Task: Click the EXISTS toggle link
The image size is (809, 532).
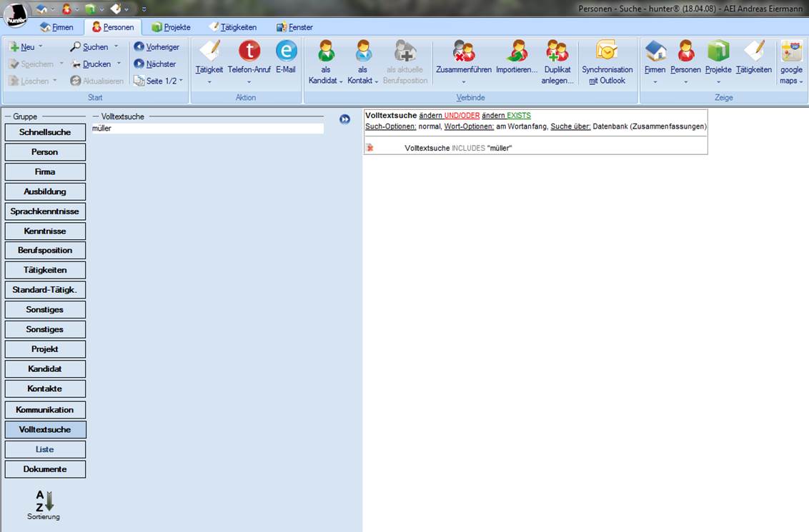Action: tap(519, 116)
